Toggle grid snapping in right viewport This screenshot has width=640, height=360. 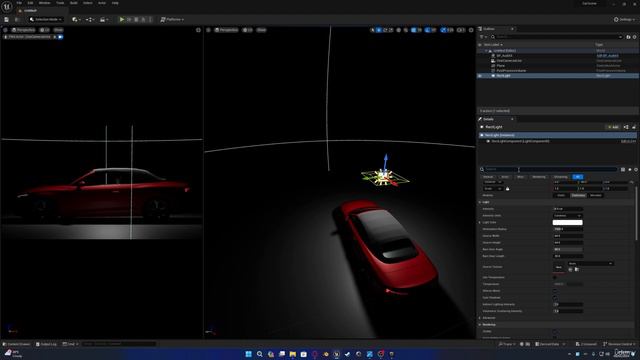point(413,30)
